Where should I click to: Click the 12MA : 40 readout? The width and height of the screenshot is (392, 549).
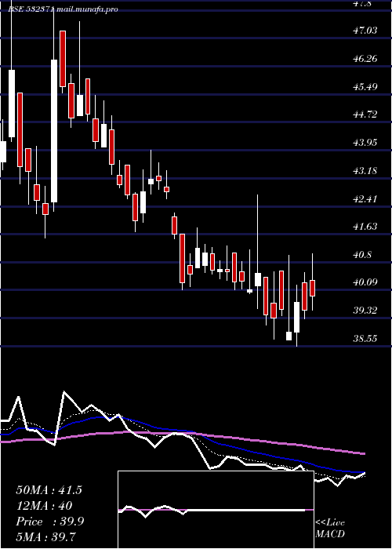[x=44, y=506]
